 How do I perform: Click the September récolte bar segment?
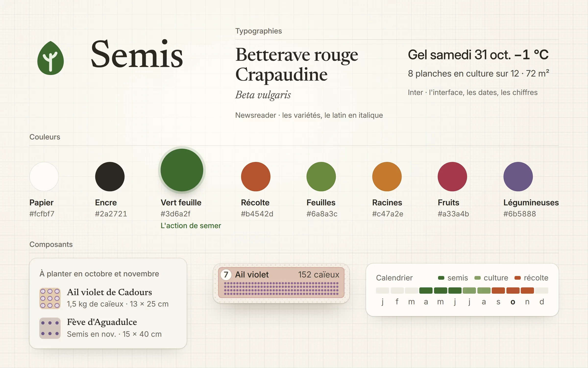[x=498, y=290]
